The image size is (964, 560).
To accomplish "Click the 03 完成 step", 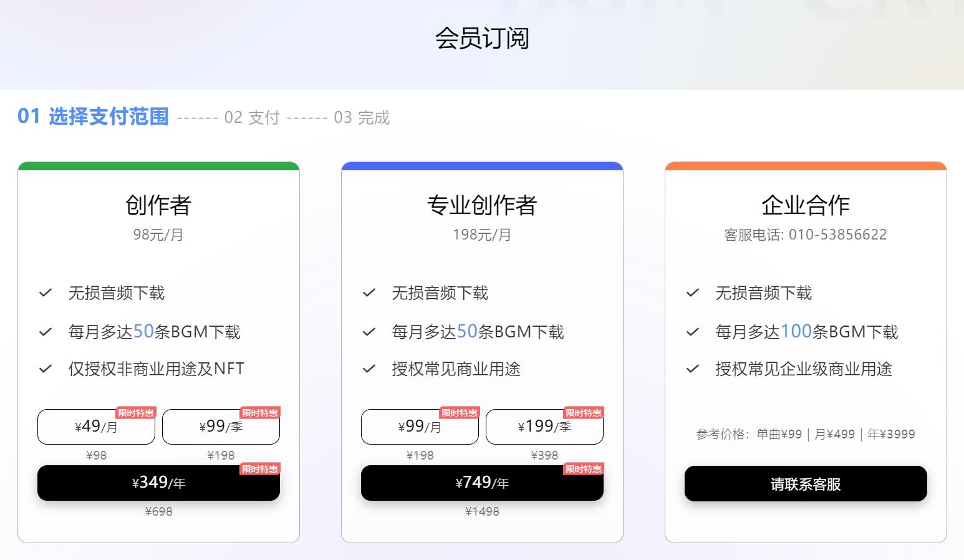I will (x=362, y=117).
